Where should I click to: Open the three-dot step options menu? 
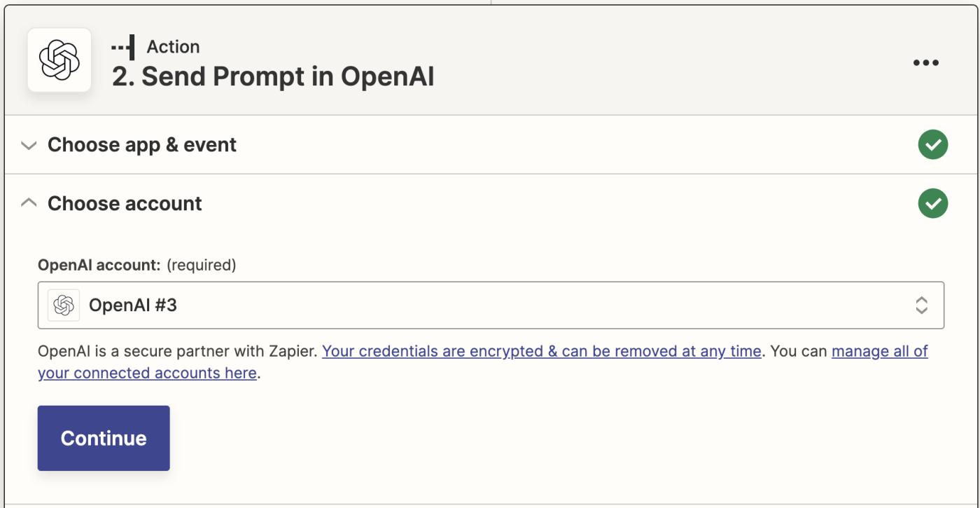pyautogui.click(x=925, y=63)
